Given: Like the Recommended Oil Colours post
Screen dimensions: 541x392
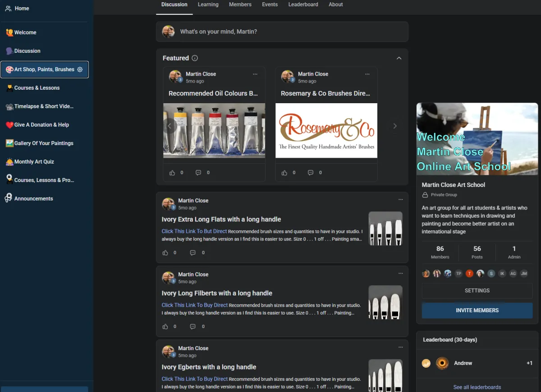Looking at the screenshot, I should (172, 173).
